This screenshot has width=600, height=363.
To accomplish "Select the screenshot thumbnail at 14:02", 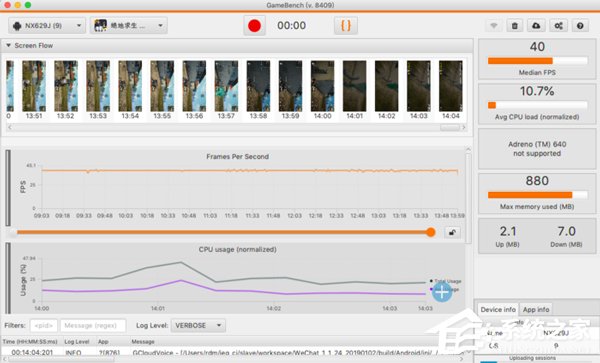I will pyautogui.click(x=386, y=86).
